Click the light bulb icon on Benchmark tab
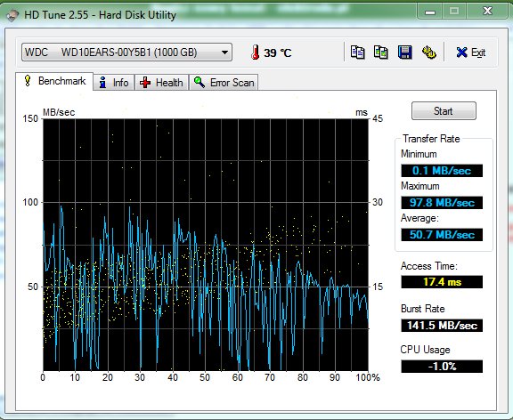The width and height of the screenshot is (513, 420). click(28, 80)
